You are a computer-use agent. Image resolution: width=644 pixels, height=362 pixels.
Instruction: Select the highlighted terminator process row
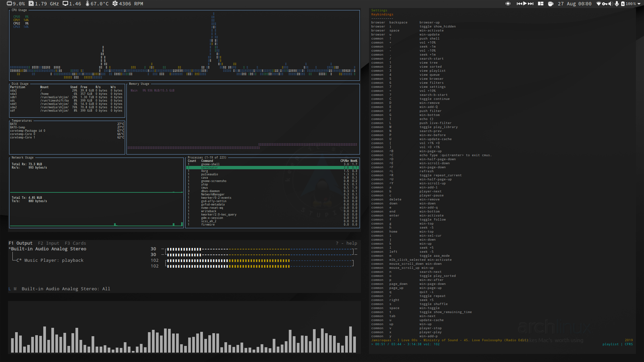(272, 168)
